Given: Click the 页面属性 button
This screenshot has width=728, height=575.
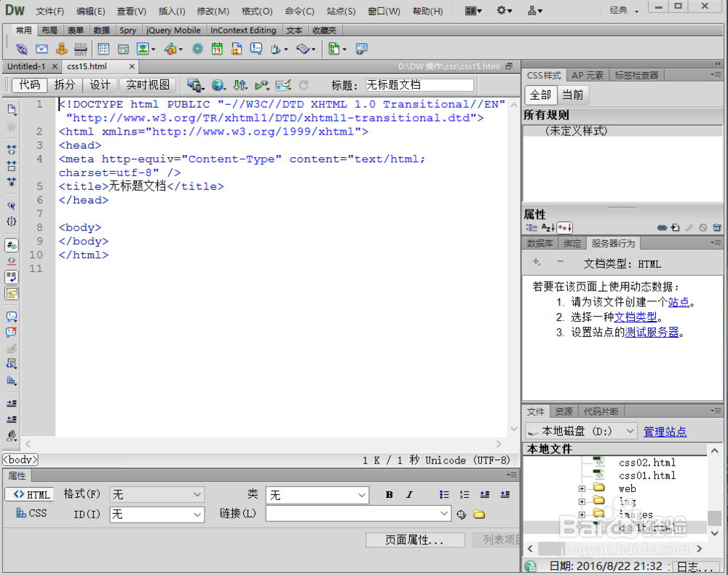Looking at the screenshot, I should (415, 540).
